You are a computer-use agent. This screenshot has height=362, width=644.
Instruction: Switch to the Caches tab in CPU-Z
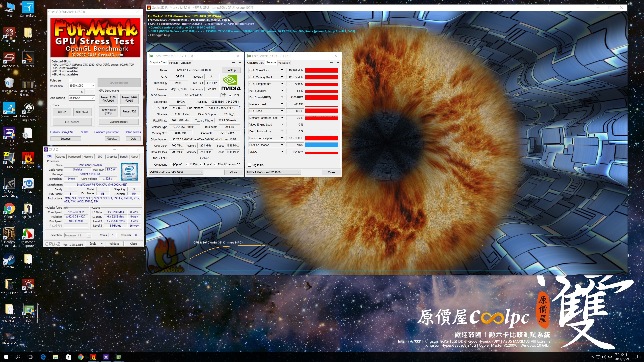[x=61, y=157]
